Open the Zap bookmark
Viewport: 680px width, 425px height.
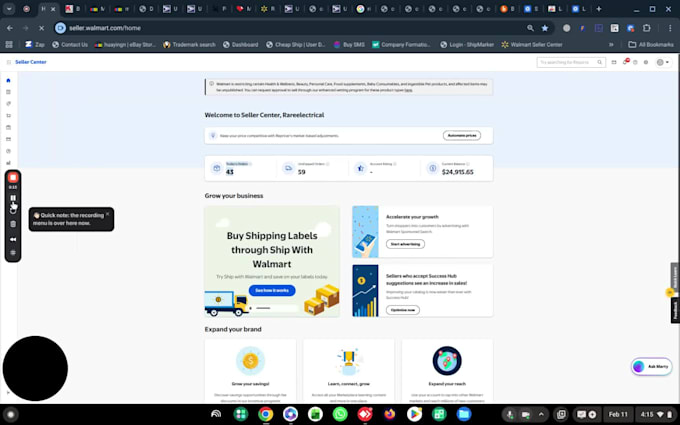click(35, 44)
